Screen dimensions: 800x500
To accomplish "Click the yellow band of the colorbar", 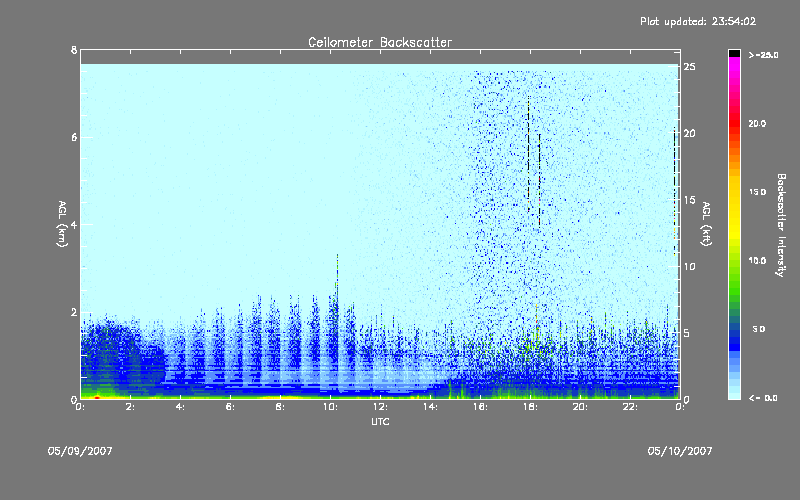I will click(x=734, y=209).
